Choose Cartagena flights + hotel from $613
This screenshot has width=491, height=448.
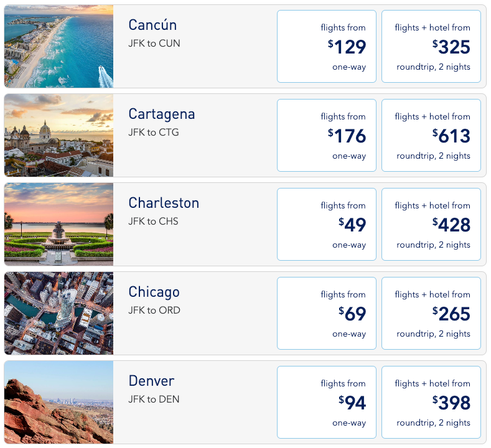[431, 135]
